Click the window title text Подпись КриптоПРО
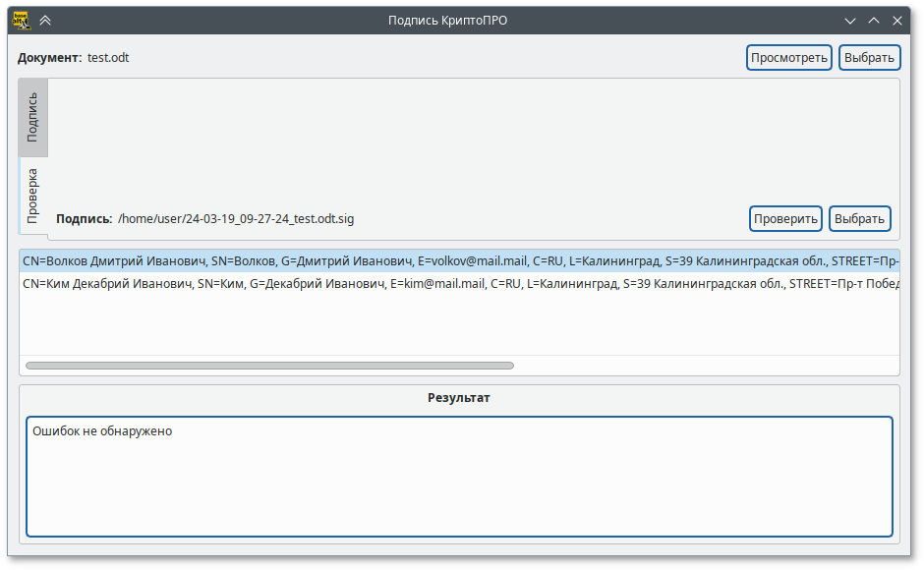This screenshot has width=924, height=570. (x=461, y=20)
